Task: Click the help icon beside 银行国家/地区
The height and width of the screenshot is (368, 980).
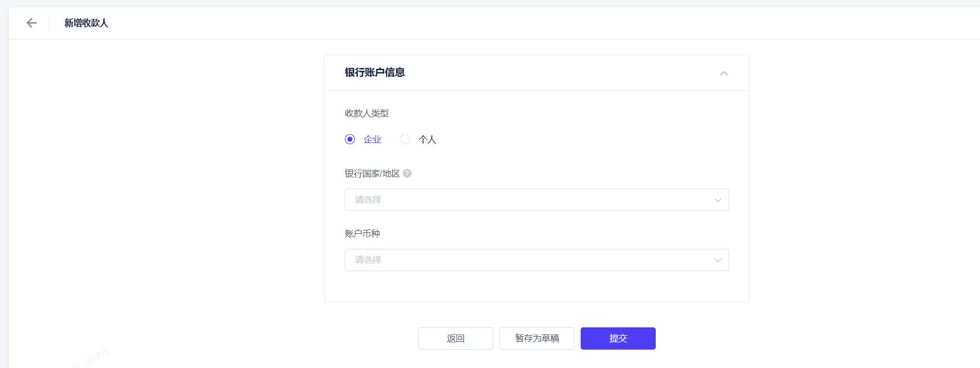Action: click(x=407, y=173)
